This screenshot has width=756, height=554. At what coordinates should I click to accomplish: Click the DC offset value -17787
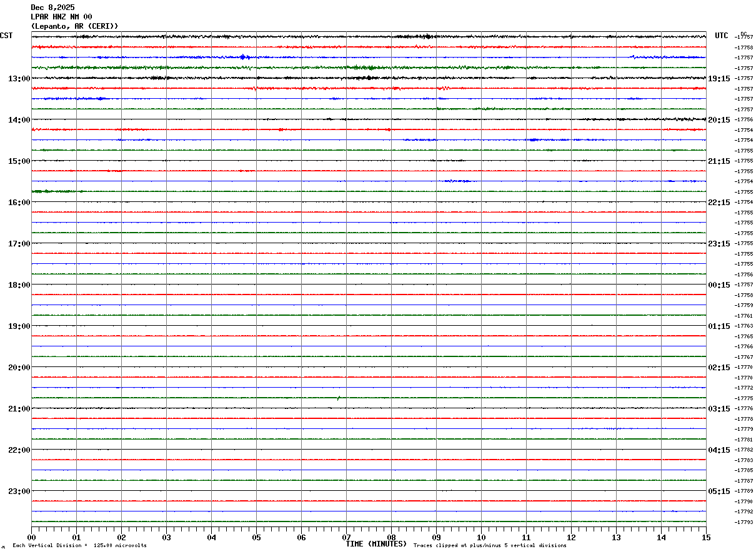click(744, 481)
